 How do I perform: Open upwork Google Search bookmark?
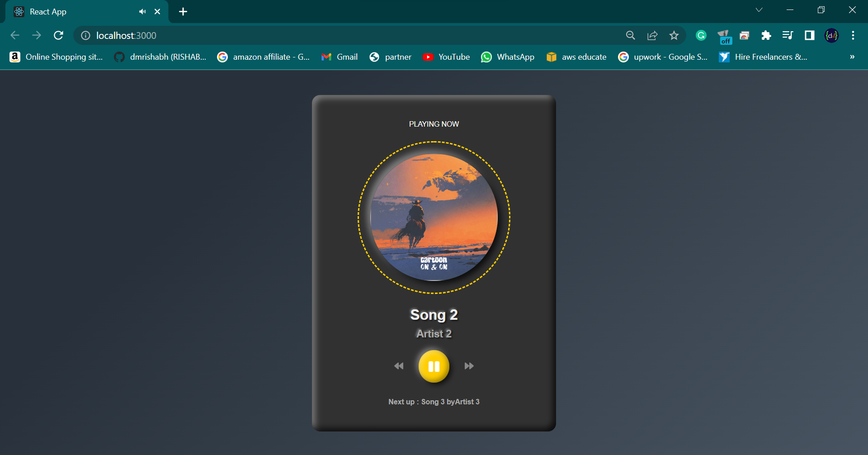coord(663,57)
